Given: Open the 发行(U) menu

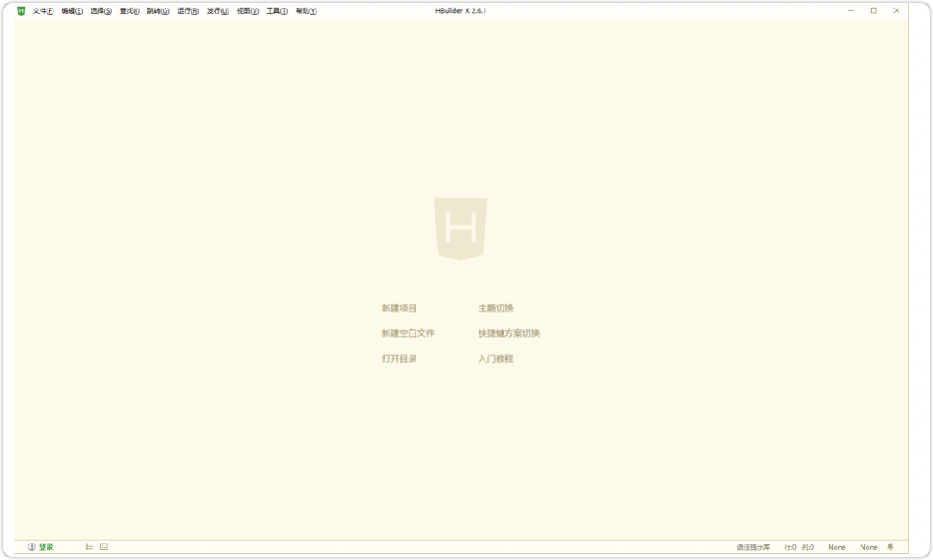Looking at the screenshot, I should tap(216, 10).
